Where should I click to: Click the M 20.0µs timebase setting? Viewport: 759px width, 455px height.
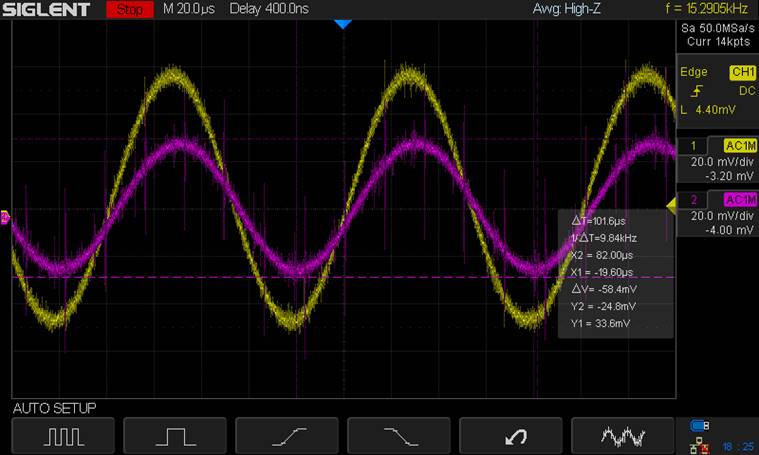coord(191,10)
